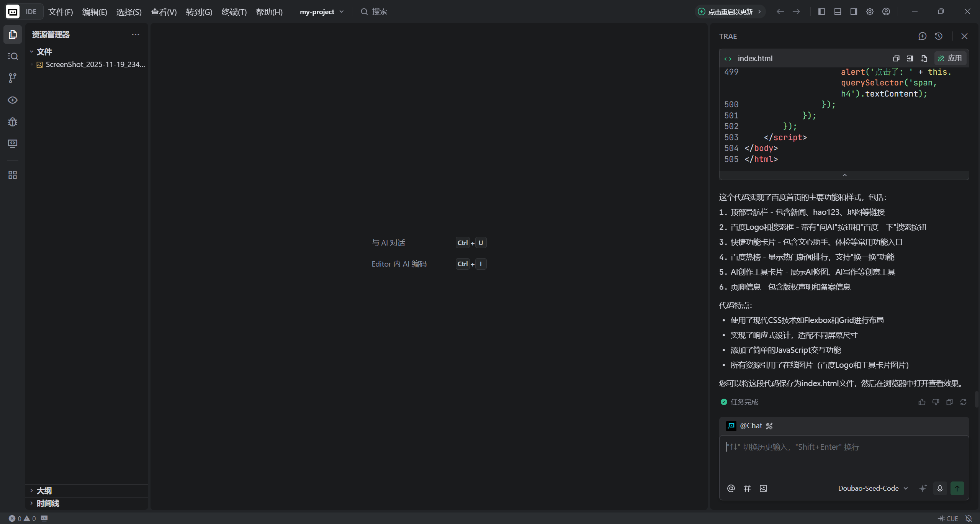This screenshot has height=524, width=980.
Task: Click the thumbs up feedback icon
Action: coord(921,402)
